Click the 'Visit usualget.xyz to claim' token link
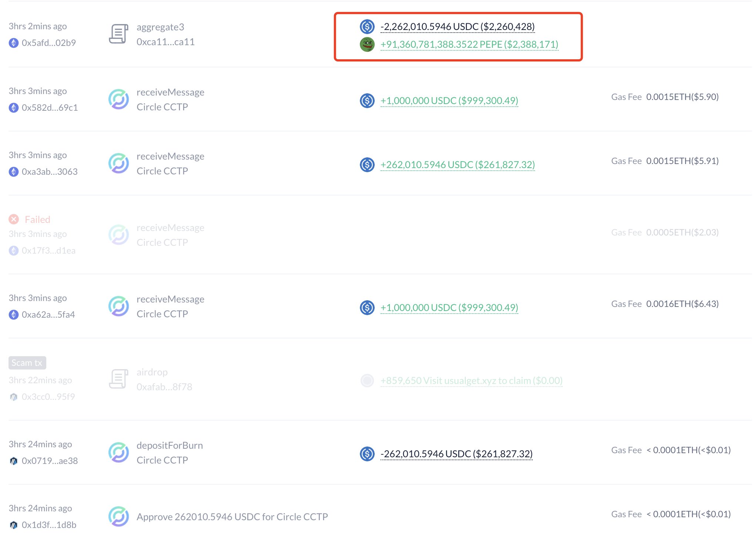The height and width of the screenshot is (545, 756). tap(471, 381)
